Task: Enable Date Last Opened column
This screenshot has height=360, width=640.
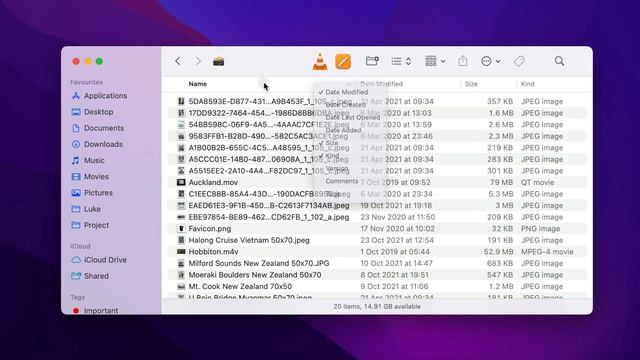Action: pos(353,118)
